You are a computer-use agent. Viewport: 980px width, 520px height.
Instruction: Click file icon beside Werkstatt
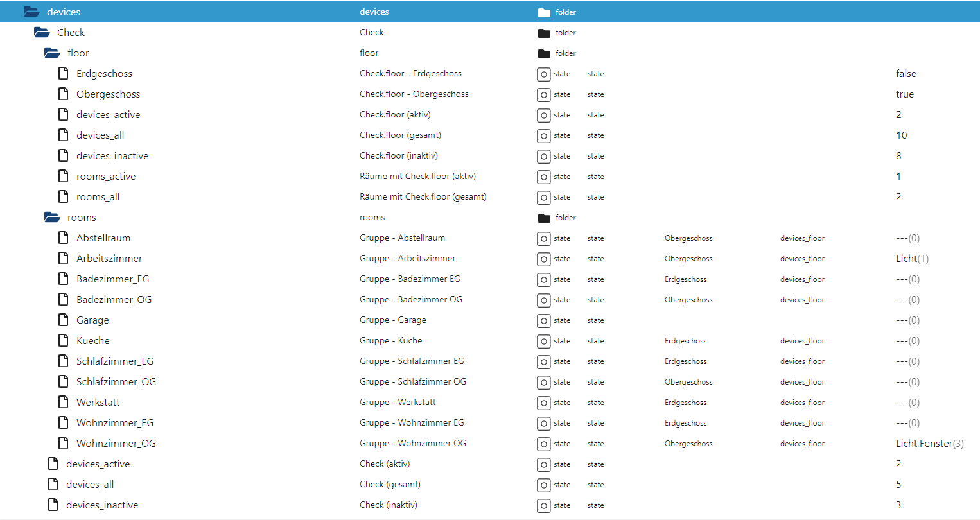(64, 402)
